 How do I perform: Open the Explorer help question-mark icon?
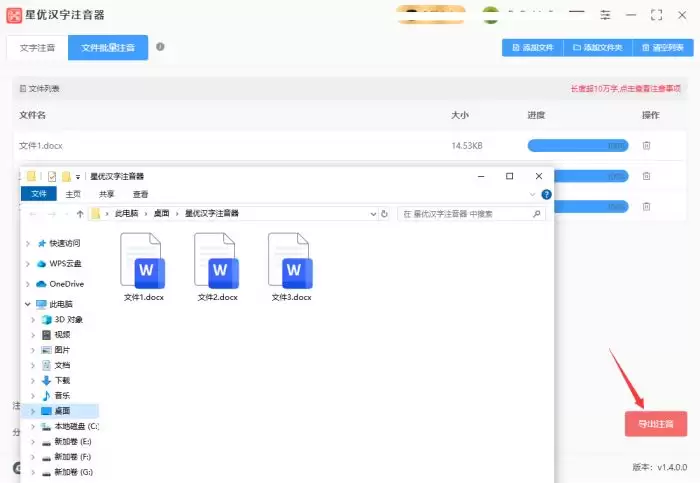coord(546,195)
